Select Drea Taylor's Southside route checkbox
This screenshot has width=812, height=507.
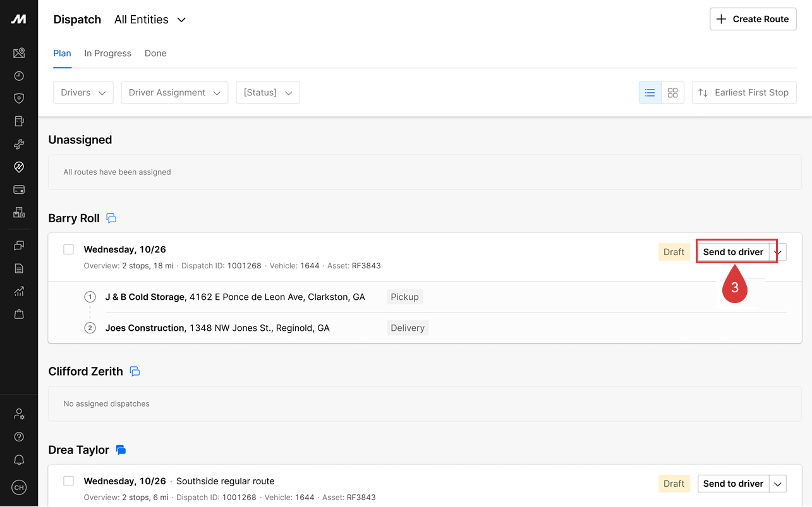[x=68, y=481]
